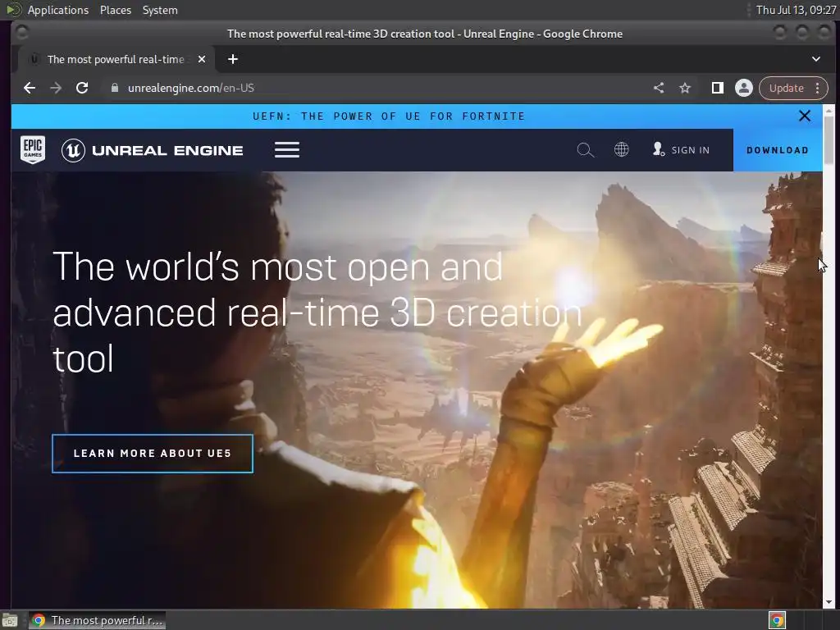Close the Unreal Engine tab

[x=202, y=59]
